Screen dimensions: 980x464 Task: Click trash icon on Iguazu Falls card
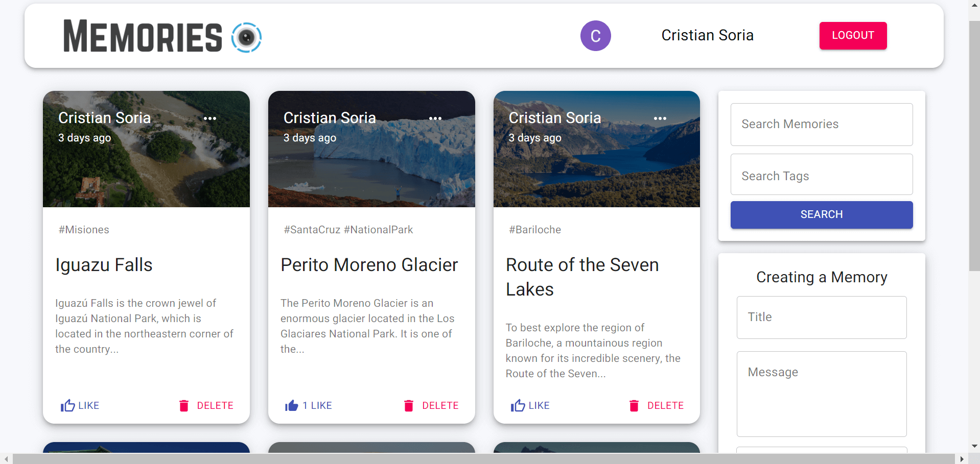tap(184, 405)
